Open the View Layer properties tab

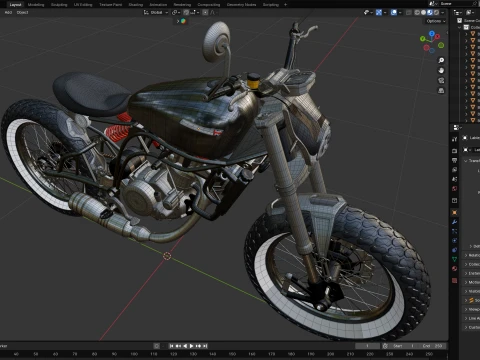(x=455, y=170)
